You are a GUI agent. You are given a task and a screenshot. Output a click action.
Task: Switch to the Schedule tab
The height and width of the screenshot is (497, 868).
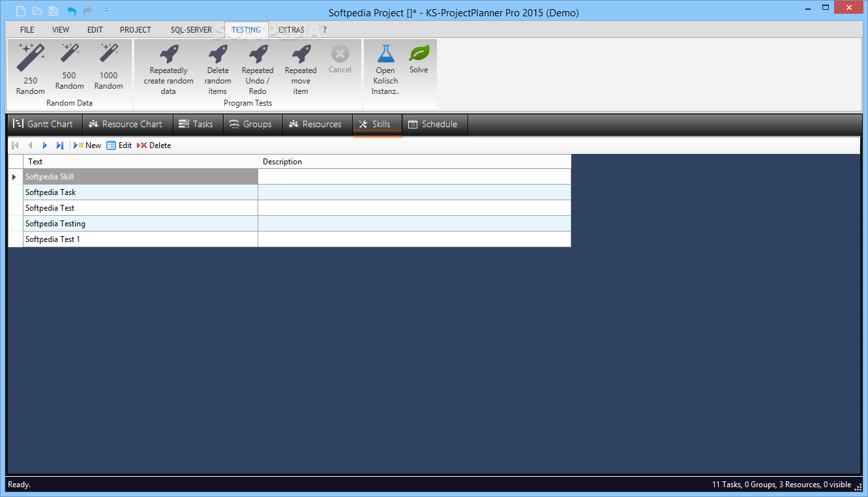coord(435,124)
